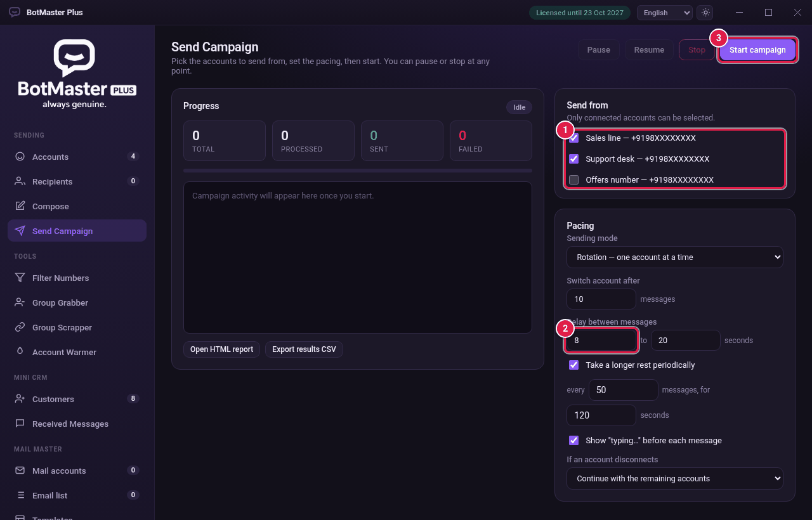Screen dimensions: 812x520
Task: Click the Filter Numbers funnel icon
Action: coord(20,278)
